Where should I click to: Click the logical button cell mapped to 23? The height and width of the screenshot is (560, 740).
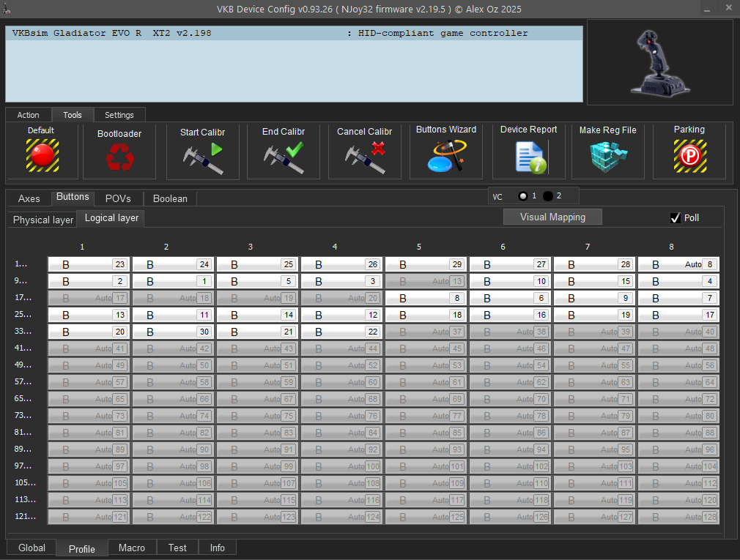(x=89, y=264)
